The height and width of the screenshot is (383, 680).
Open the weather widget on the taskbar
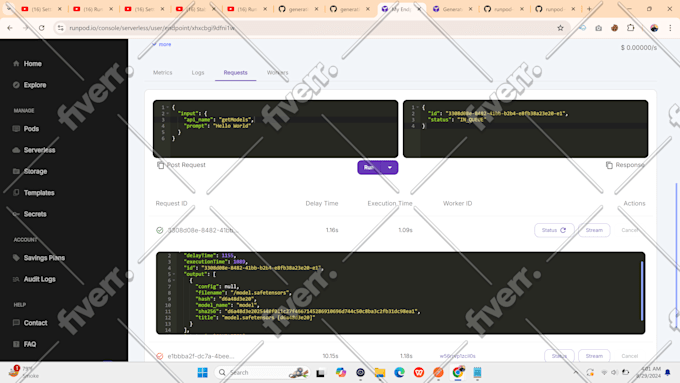tap(24, 372)
